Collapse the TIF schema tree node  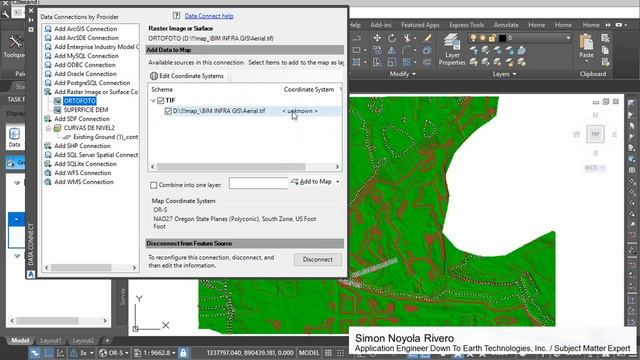(x=153, y=100)
